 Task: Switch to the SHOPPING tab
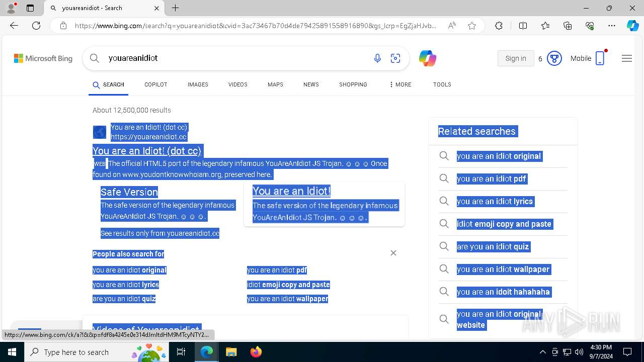point(353,84)
